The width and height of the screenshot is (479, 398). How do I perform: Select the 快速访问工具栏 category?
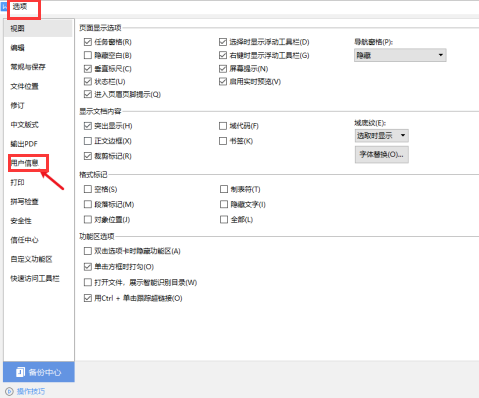click(35, 279)
